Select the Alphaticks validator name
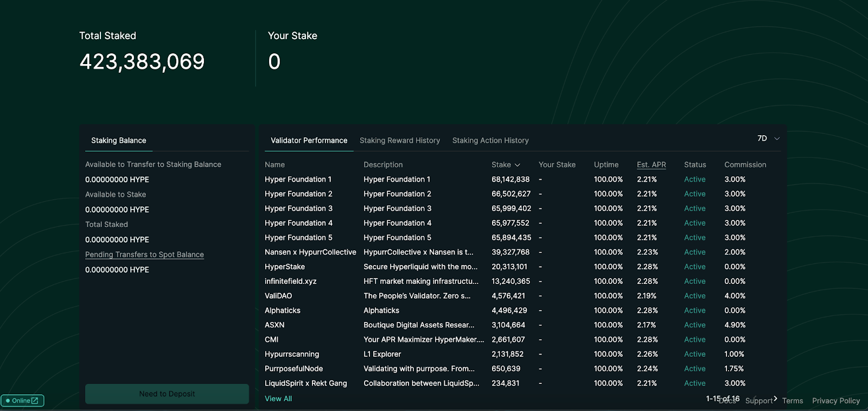 click(x=283, y=311)
